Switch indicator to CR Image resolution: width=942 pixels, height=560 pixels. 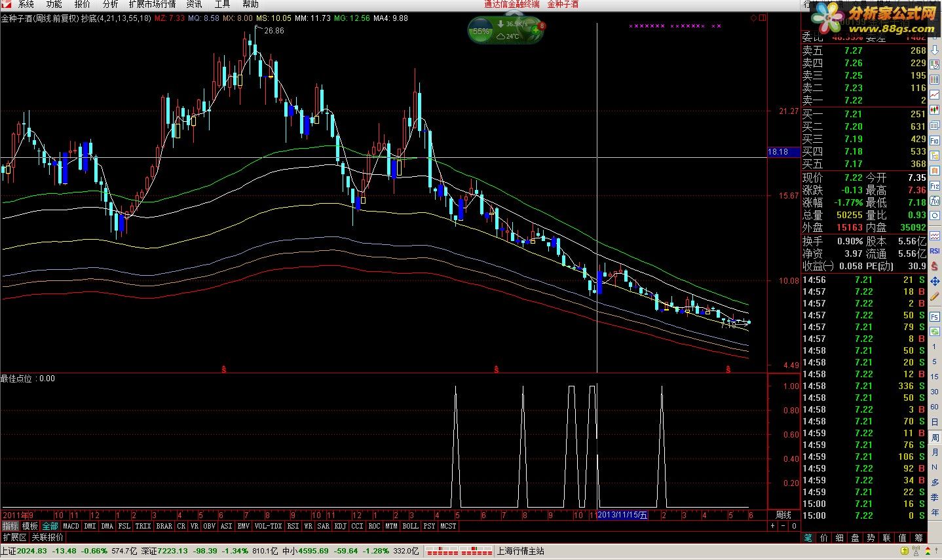click(181, 526)
